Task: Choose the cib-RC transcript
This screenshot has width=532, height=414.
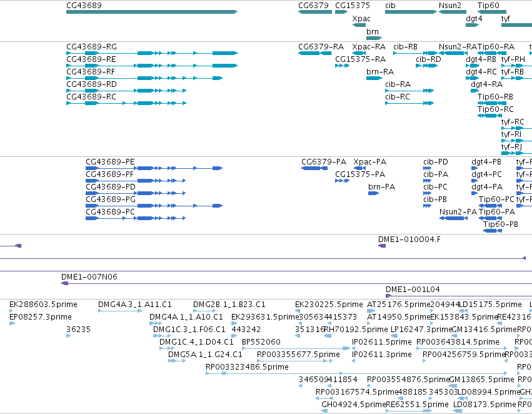Action: pos(409,103)
